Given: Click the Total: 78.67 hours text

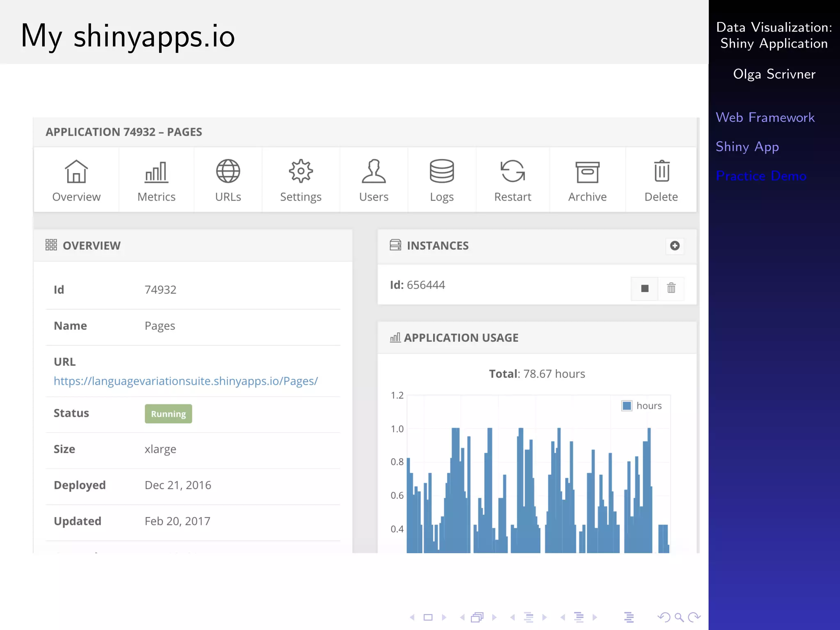Looking at the screenshot, I should [537, 374].
